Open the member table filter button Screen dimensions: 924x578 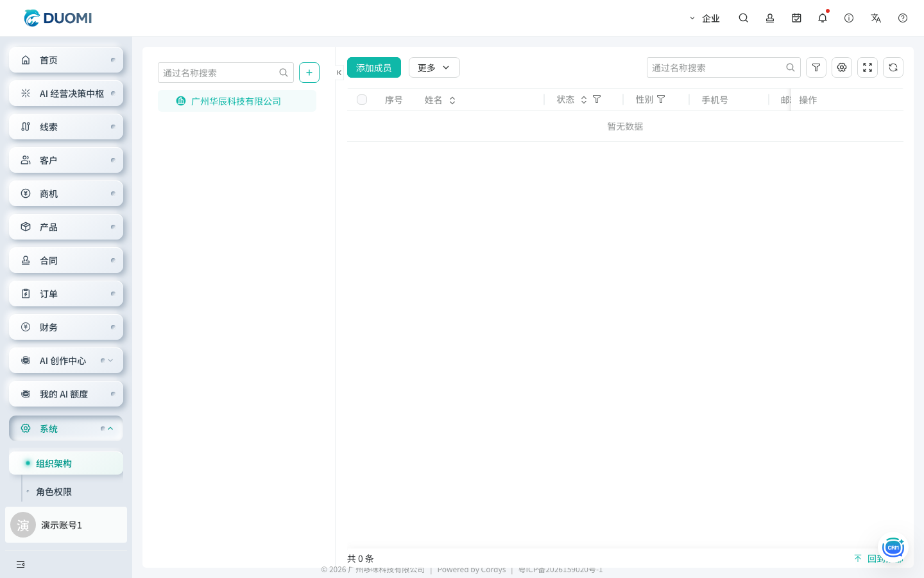(816, 67)
